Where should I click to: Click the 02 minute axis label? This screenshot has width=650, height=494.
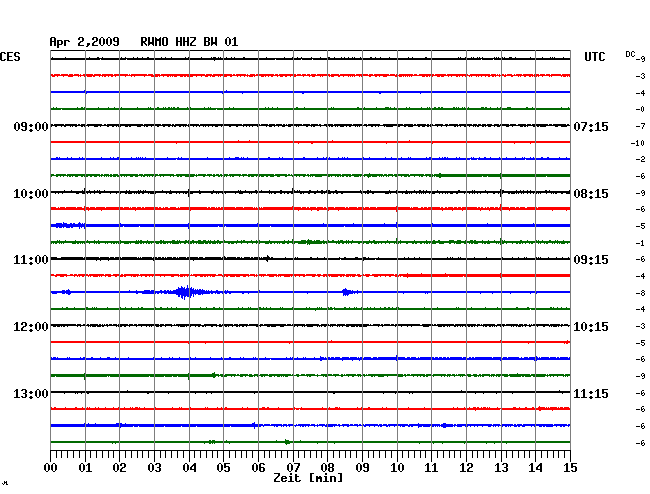[119, 468]
